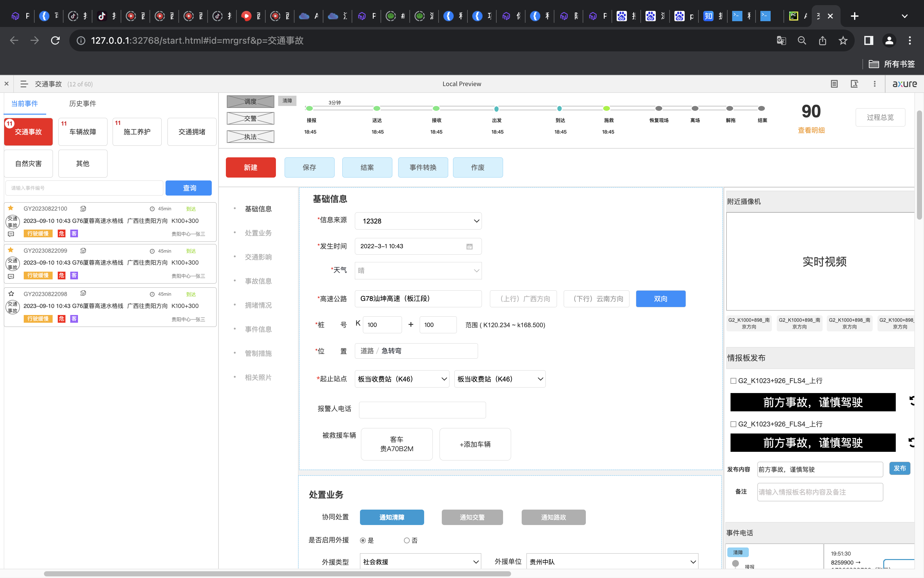Screen dimensions: 924x578
Task: Select (下行) 云南方向 direction
Action: (596, 299)
